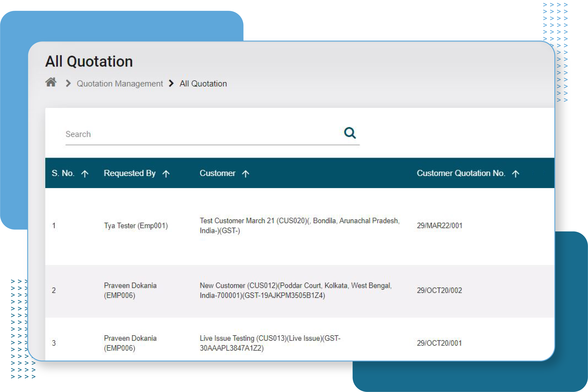Click the chevron after the home icon
The image size is (588, 392).
point(68,83)
